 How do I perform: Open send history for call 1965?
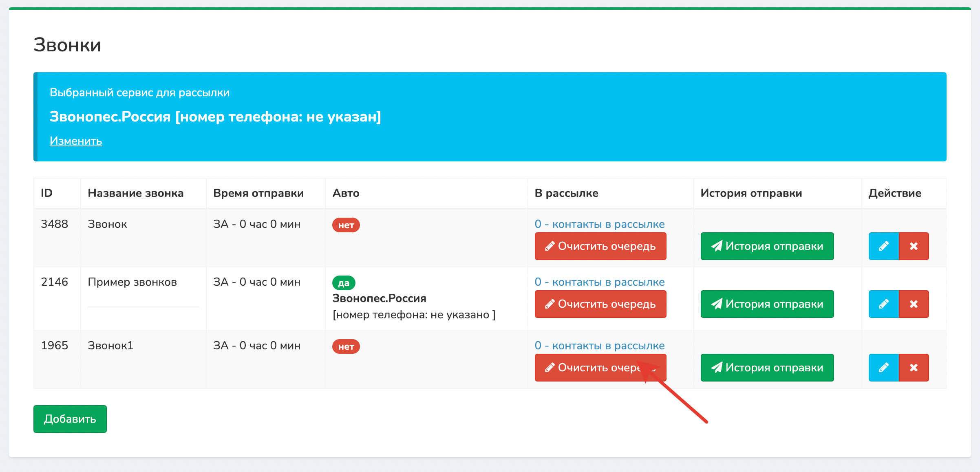(767, 368)
